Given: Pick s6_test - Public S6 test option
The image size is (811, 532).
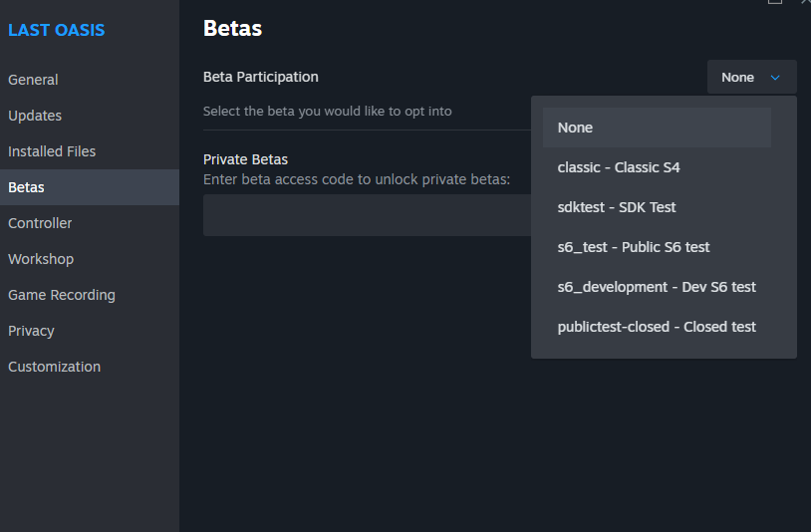Looking at the screenshot, I should click(x=657, y=247).
